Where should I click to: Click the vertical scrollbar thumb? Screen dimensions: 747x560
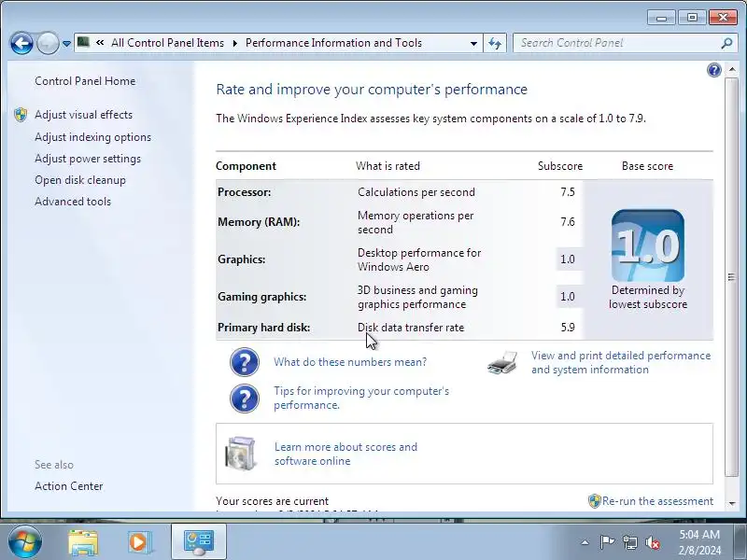coord(732,276)
